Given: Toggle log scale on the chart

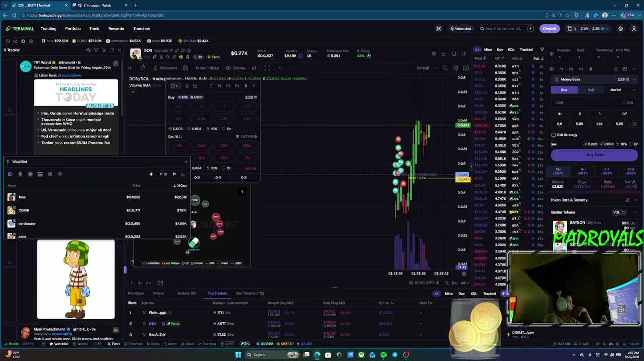Looking at the screenshot, I should 455,283.
